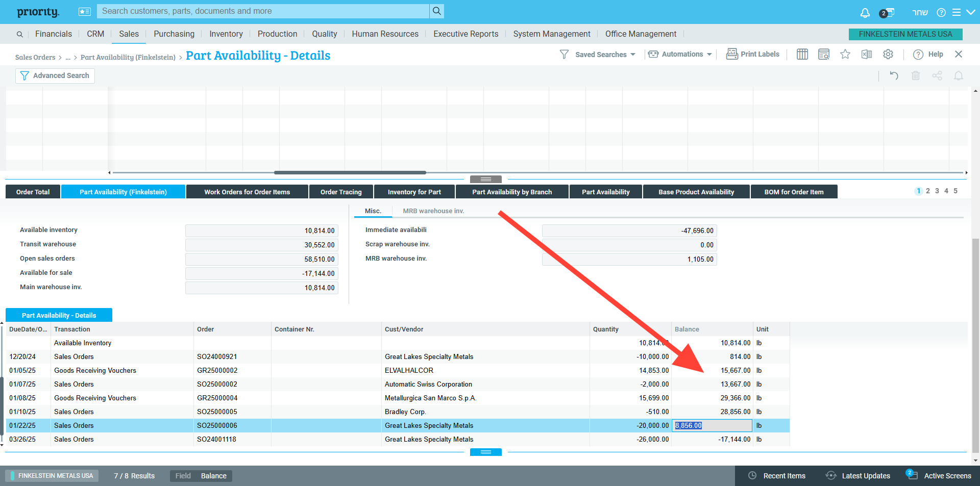Select the GR25000004 order cell

click(x=232, y=398)
